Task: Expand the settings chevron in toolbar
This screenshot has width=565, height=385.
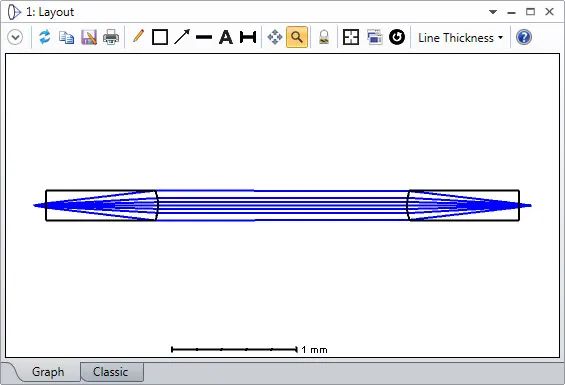Action: [x=15, y=37]
